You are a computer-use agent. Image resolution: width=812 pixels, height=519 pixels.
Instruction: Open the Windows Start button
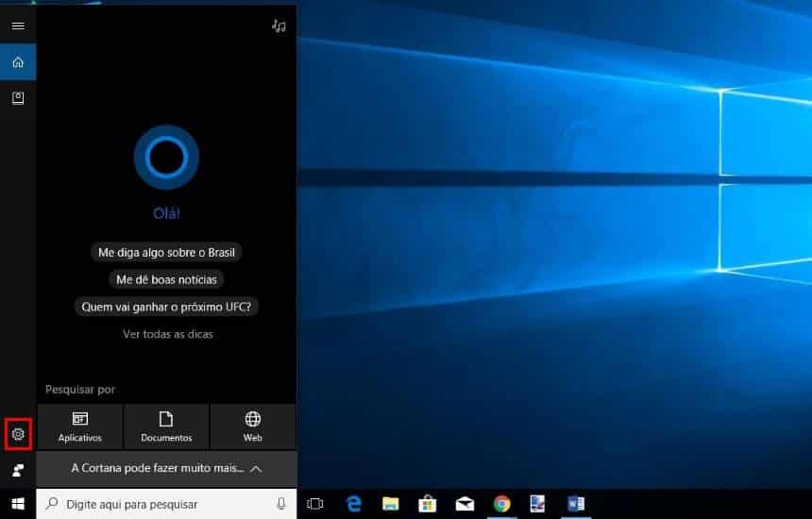click(18, 504)
